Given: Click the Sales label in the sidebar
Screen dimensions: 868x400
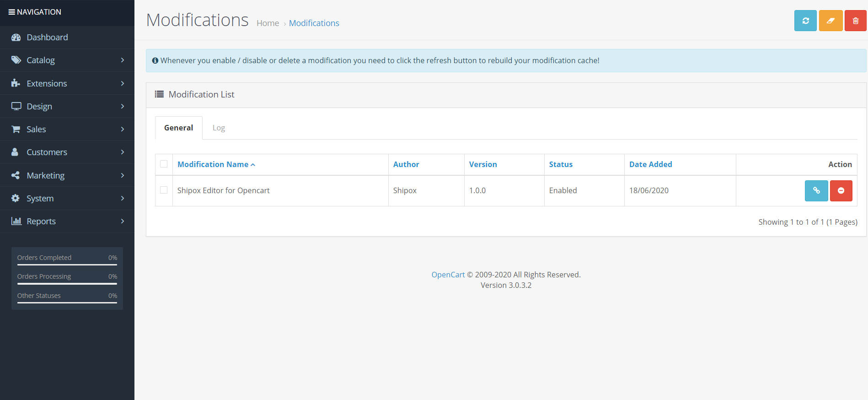Looking at the screenshot, I should 36,129.
